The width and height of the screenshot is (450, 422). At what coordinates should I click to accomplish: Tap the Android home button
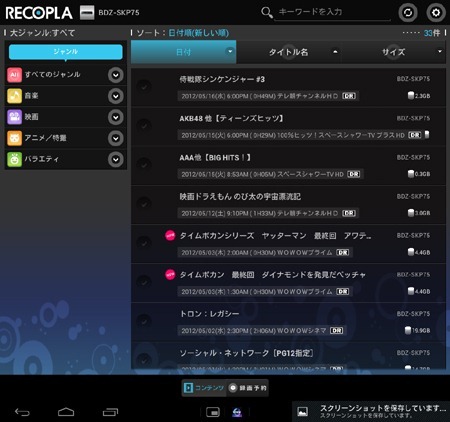click(x=66, y=412)
